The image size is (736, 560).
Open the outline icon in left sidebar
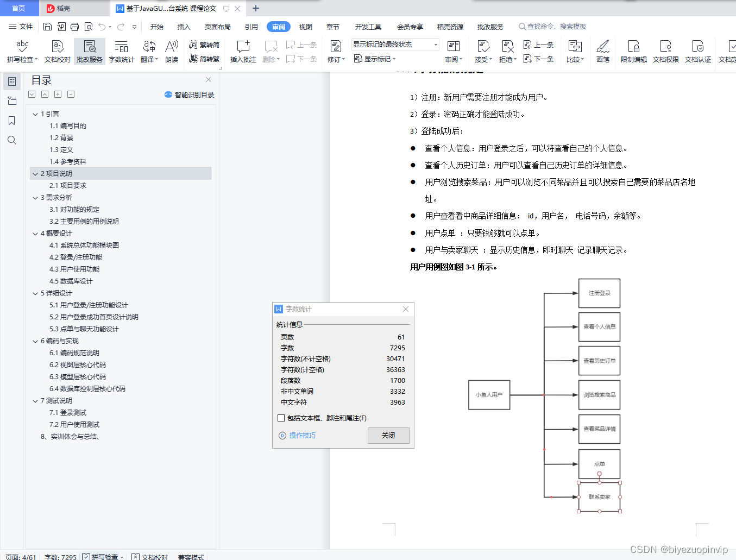12,81
